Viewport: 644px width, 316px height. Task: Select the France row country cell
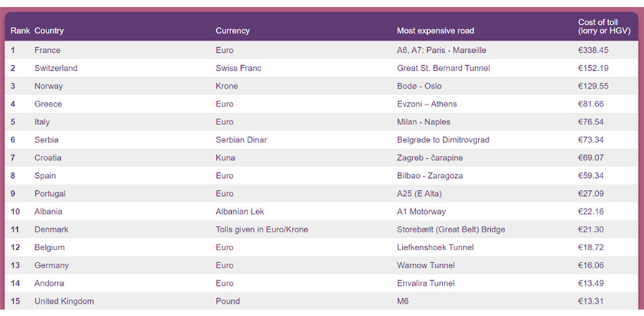pos(47,50)
